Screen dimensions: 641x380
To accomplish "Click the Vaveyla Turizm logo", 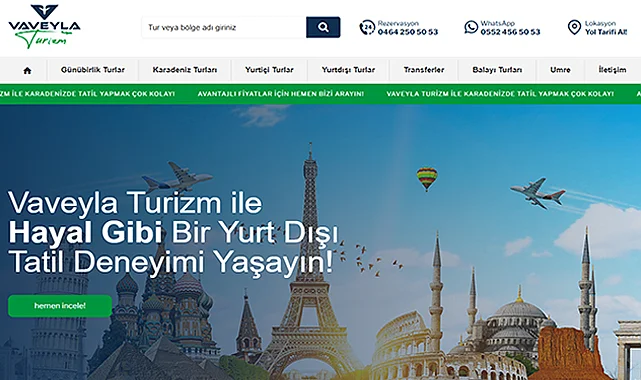I will tap(44, 27).
